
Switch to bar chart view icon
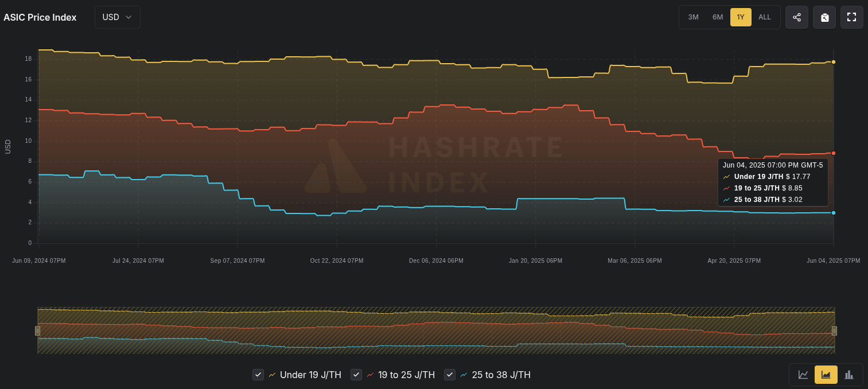pos(848,375)
